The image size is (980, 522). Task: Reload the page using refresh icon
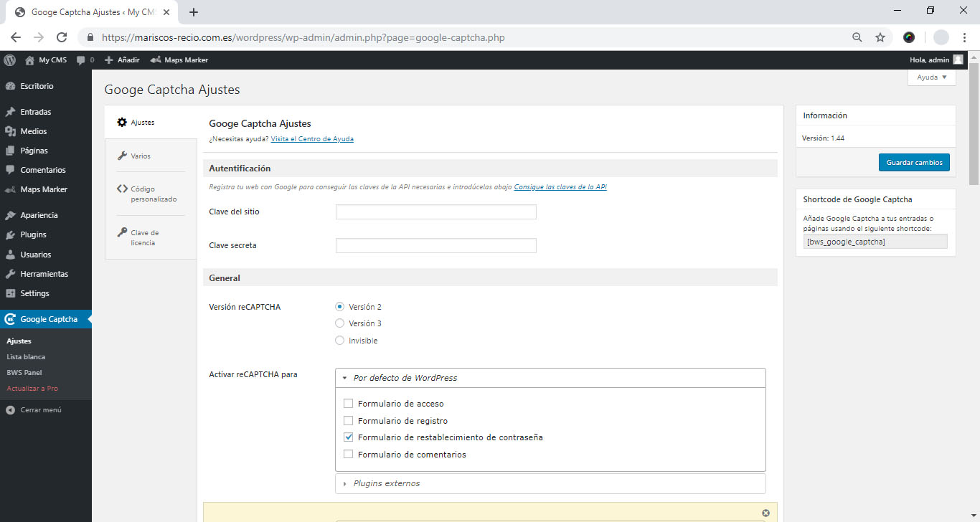tap(62, 37)
